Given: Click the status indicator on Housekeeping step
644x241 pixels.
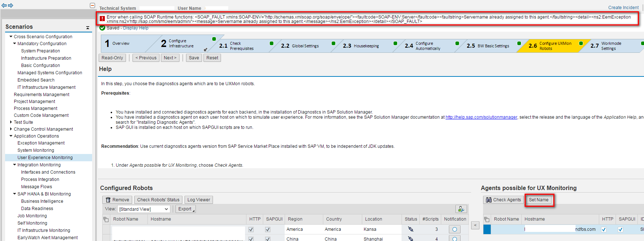Looking at the screenshot, I should [395, 43].
